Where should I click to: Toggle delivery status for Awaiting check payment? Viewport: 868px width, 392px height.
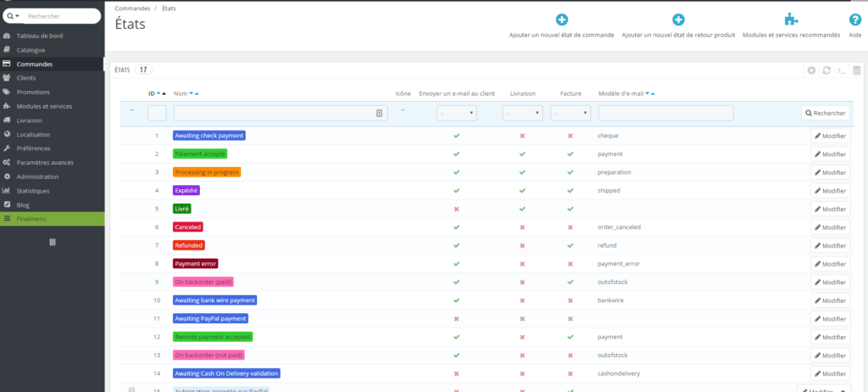(522, 136)
